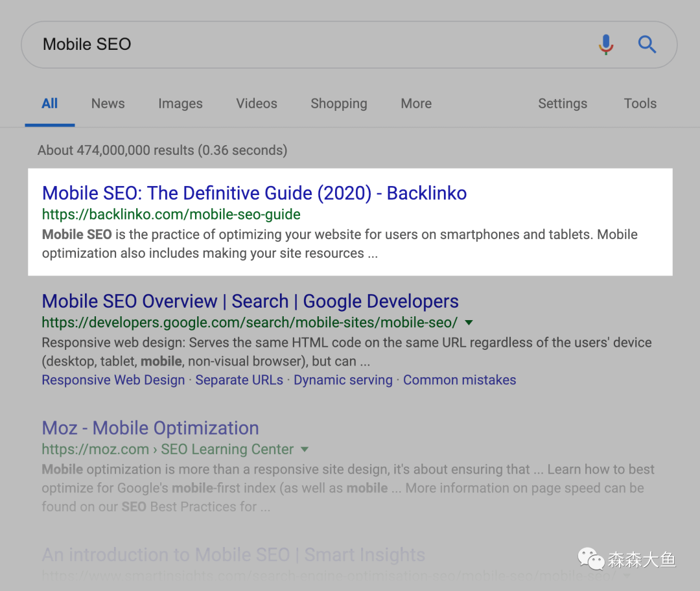700x591 pixels.
Task: Open the Moz - Mobile Optimization result
Action: pyautogui.click(x=150, y=428)
